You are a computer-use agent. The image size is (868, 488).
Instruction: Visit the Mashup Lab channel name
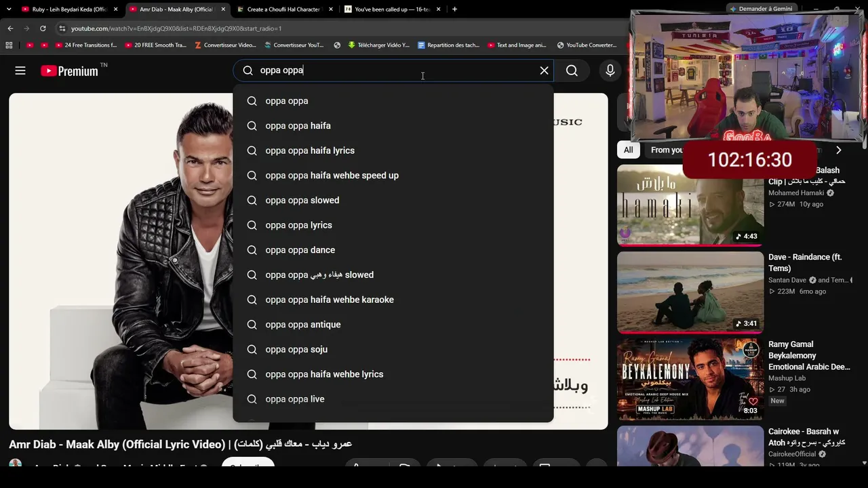pos(787,378)
